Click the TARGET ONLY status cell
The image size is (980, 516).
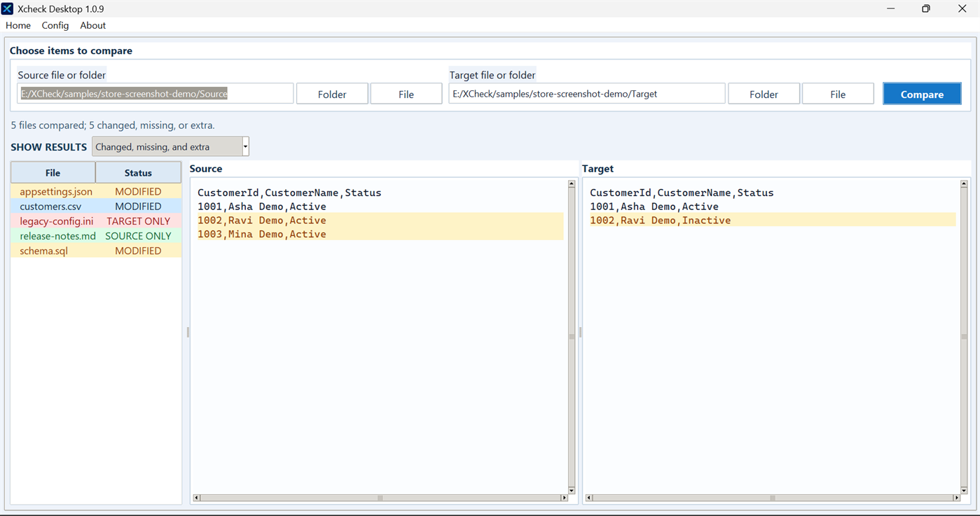[138, 221]
